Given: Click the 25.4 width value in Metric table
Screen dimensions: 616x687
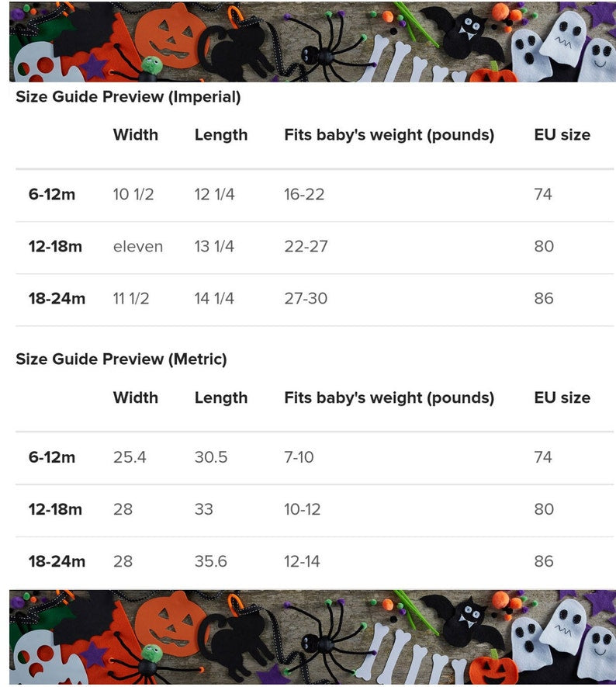Looking at the screenshot, I should pyautogui.click(x=130, y=457).
